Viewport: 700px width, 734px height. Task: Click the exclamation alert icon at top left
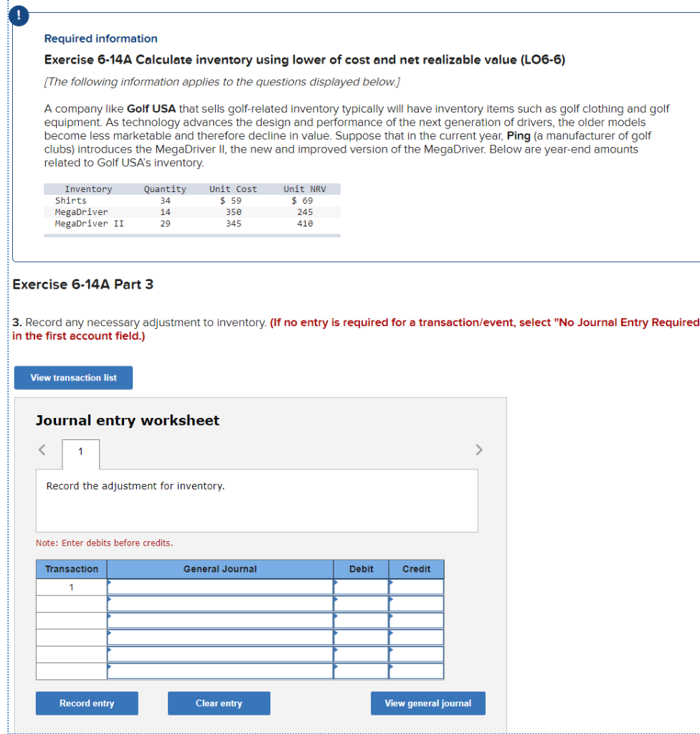coord(18,16)
